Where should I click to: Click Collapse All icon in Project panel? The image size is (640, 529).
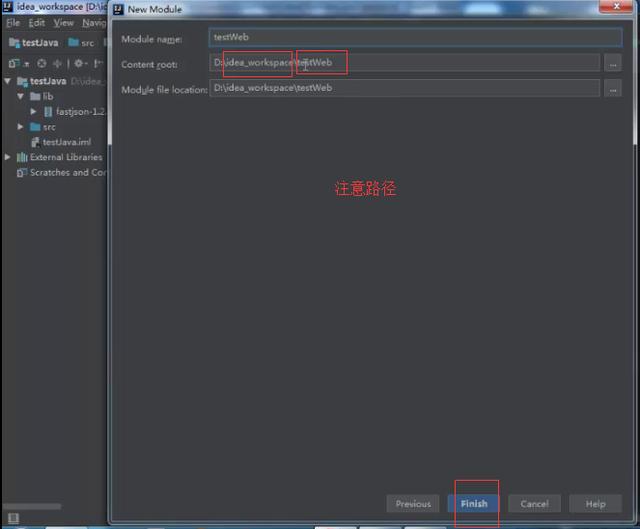click(x=57, y=64)
